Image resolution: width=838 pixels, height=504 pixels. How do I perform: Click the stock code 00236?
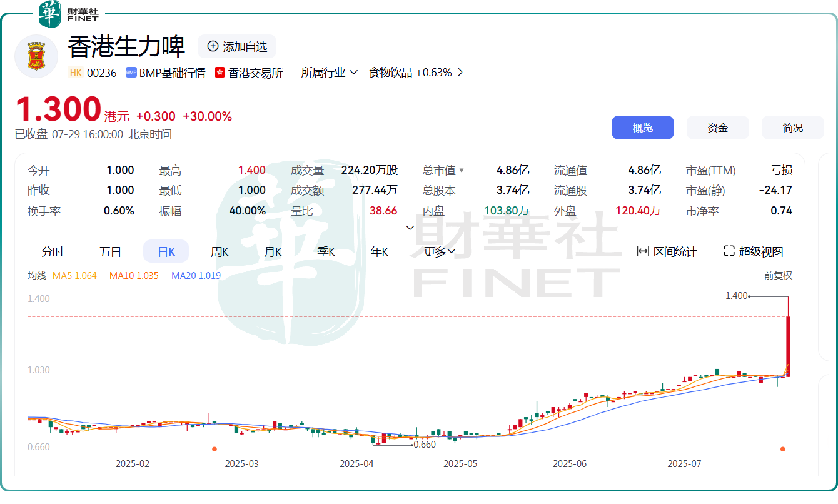(x=102, y=73)
